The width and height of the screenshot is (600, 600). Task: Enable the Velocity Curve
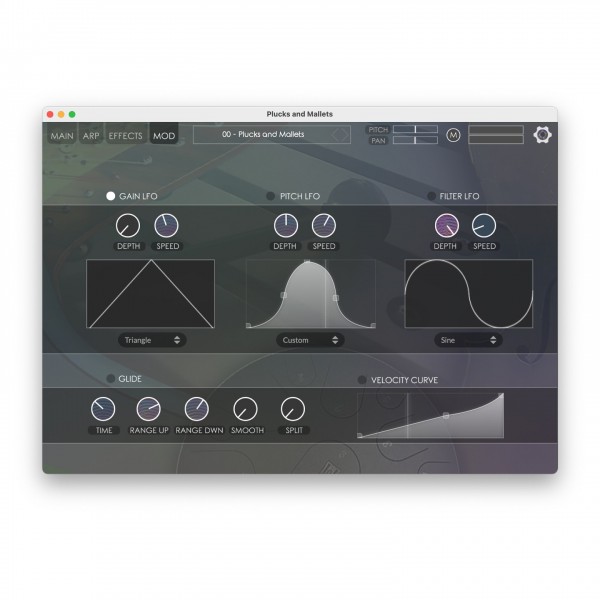(x=362, y=380)
